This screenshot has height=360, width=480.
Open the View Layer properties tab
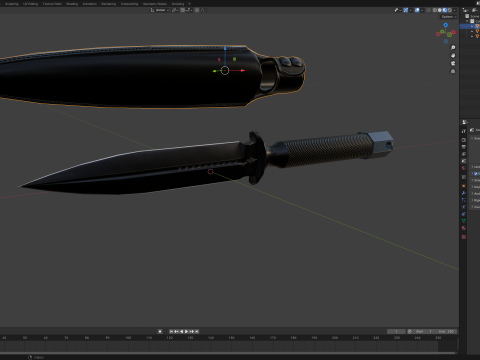pos(464,154)
